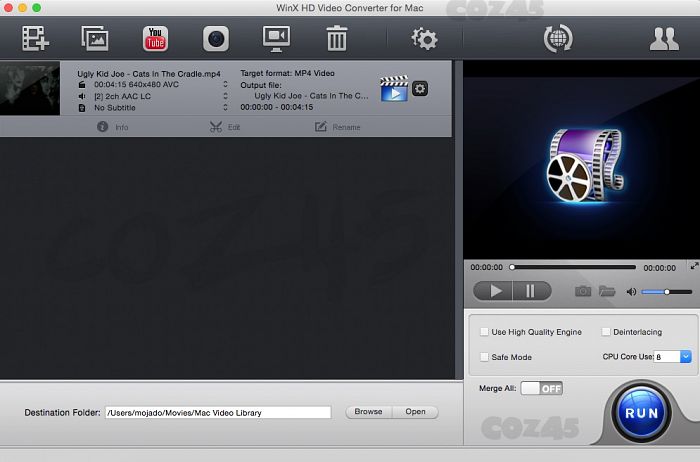Viewport: 700px width, 462px height.
Task: Open the YouTube downloader
Action: (155, 38)
